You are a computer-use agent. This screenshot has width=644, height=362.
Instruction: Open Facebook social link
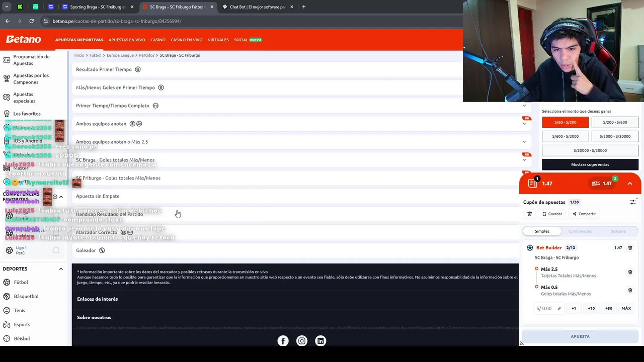tap(283, 341)
